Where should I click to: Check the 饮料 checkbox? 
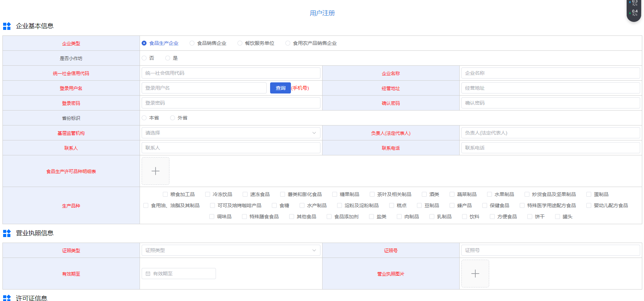(x=465, y=217)
